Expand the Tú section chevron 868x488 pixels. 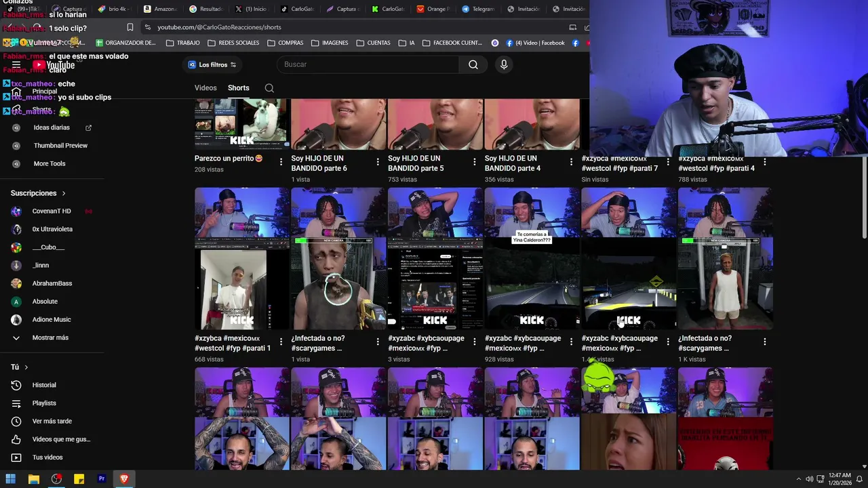tap(26, 367)
